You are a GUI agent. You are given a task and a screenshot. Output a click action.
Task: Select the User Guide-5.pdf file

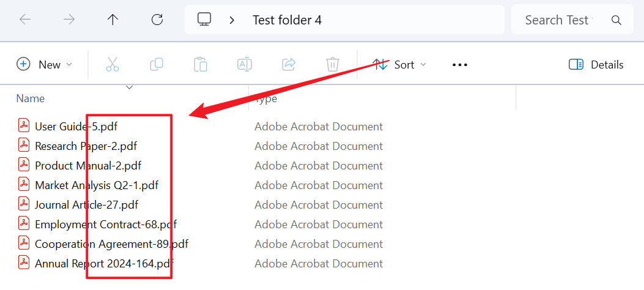pos(76,127)
